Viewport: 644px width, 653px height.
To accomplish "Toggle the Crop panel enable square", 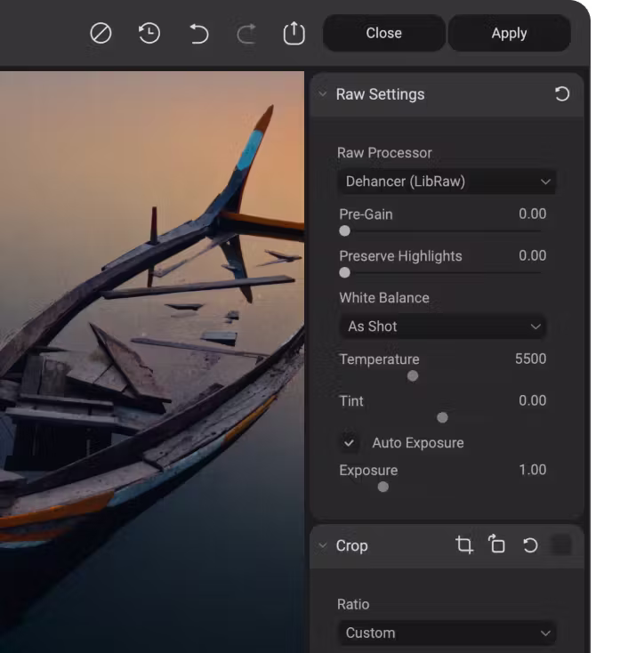I will tap(561, 545).
